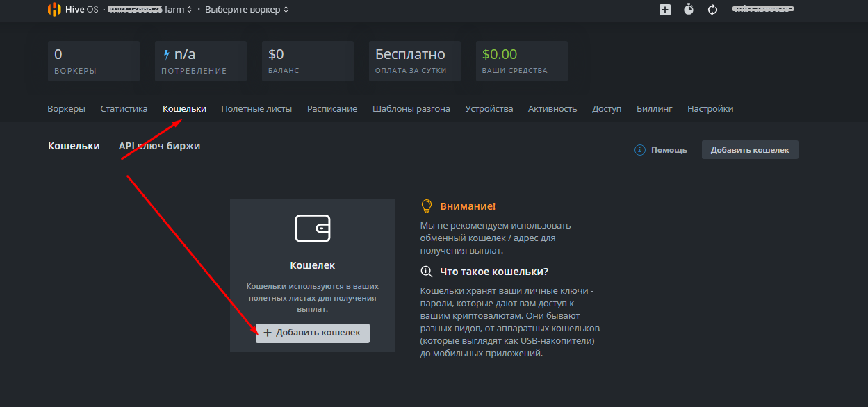Screen dimensions: 868x407
Task: Click the large wallet icon
Action: pyautogui.click(x=313, y=228)
